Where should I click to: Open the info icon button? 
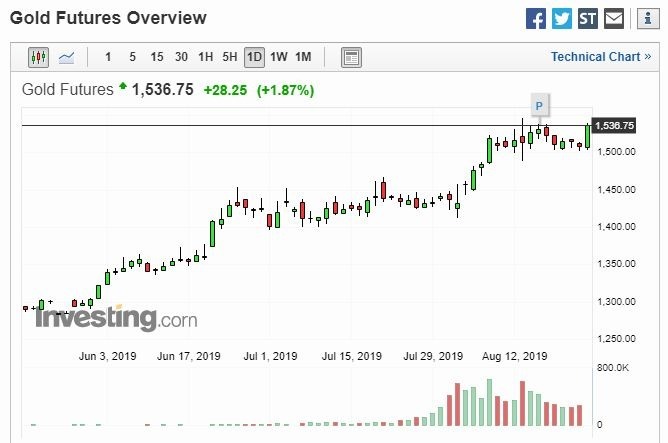[648, 19]
